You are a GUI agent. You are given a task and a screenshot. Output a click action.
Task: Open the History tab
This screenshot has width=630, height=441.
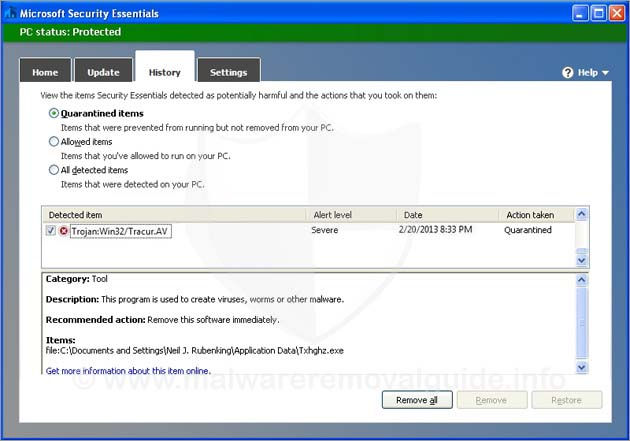pos(165,67)
